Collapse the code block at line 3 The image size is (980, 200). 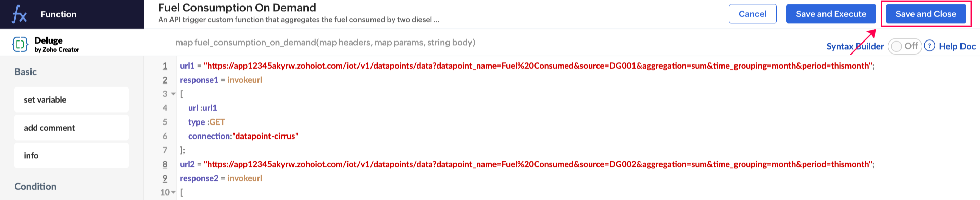click(174, 94)
